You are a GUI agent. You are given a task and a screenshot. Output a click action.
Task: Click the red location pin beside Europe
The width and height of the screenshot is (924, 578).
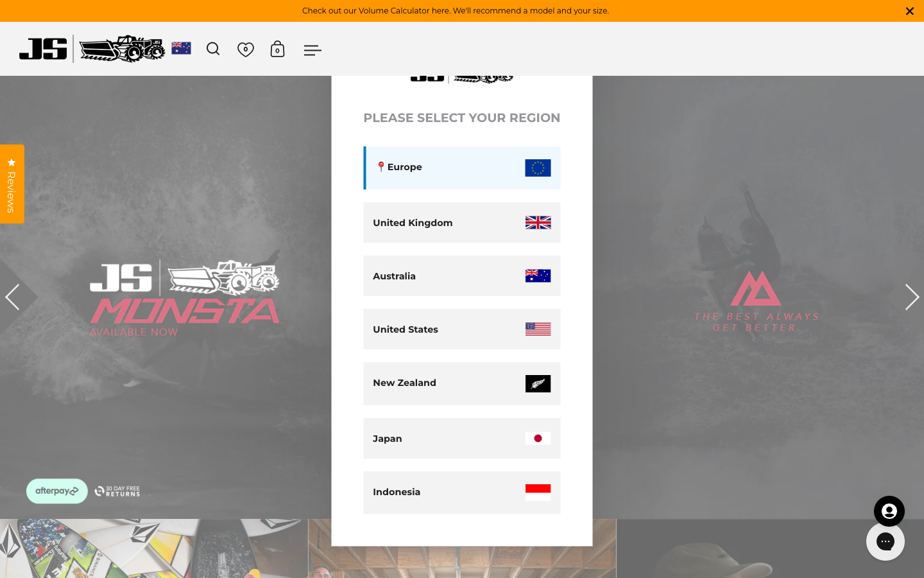tap(381, 167)
